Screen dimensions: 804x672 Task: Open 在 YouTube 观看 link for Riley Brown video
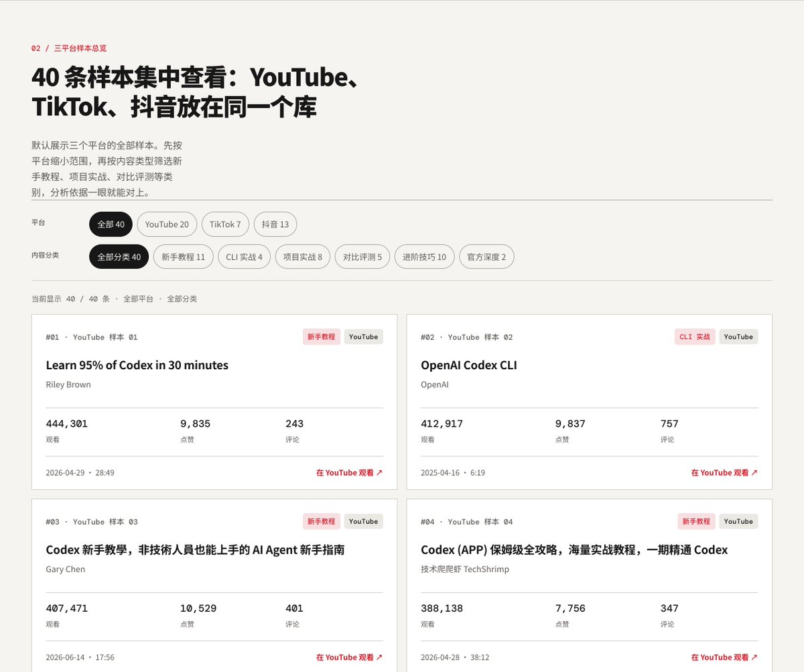click(x=350, y=472)
